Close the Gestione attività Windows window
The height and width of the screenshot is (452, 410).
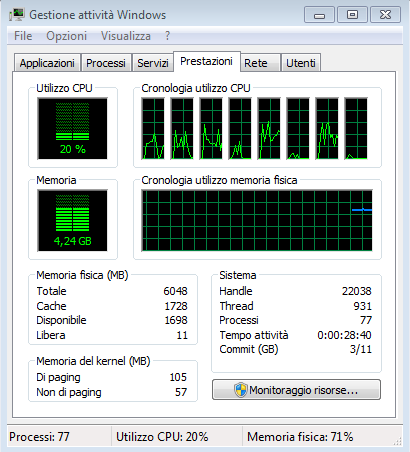click(x=385, y=15)
